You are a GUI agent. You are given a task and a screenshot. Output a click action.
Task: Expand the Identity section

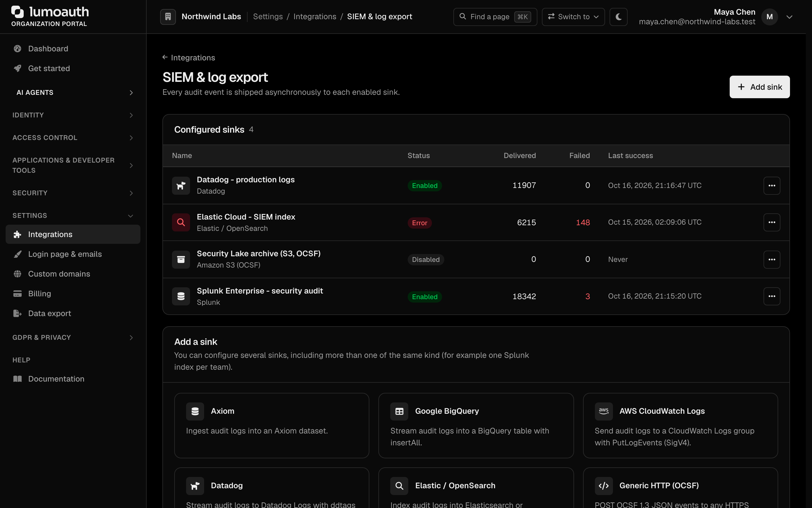(73, 115)
